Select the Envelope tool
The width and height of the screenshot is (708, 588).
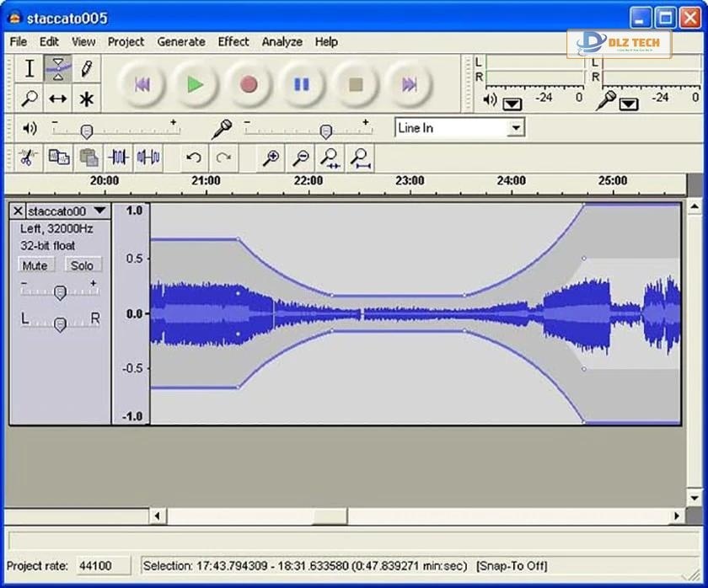click(x=58, y=68)
